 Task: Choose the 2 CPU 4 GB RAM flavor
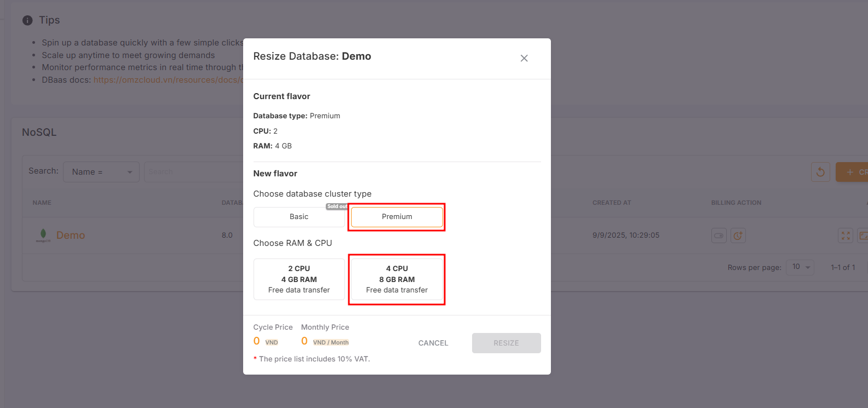pyautogui.click(x=299, y=279)
